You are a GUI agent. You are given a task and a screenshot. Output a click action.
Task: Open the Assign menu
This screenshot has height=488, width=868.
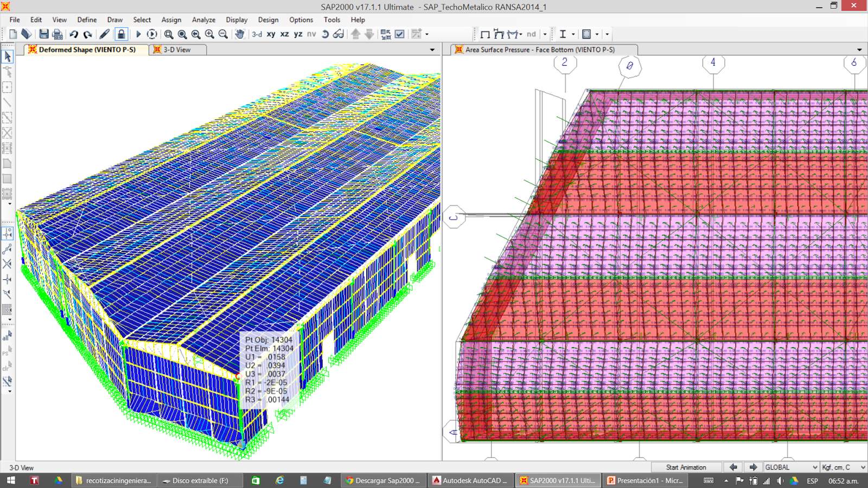tap(171, 20)
